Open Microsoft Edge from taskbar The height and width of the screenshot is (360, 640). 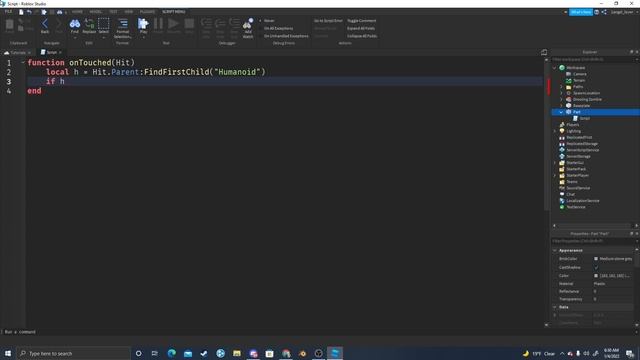pos(171,353)
